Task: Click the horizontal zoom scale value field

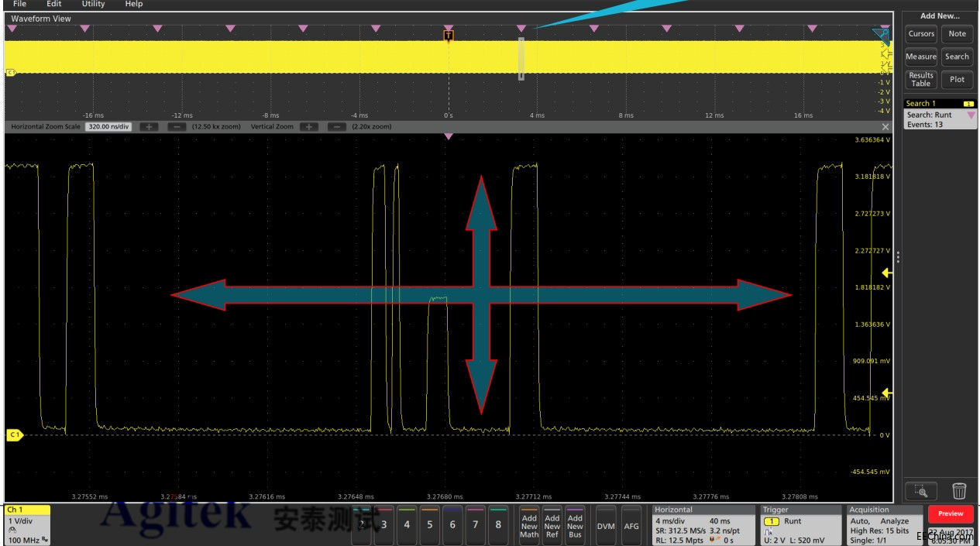Action: tap(109, 126)
